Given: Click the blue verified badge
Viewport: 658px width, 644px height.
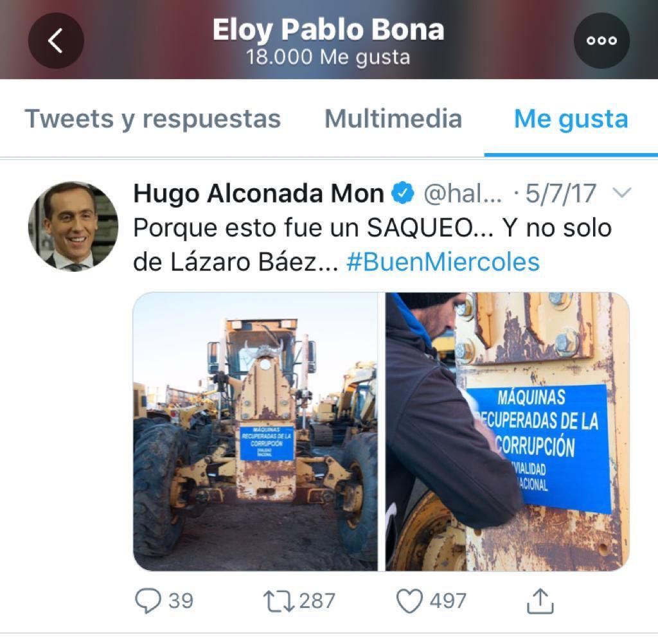Looking at the screenshot, I should point(403,193).
